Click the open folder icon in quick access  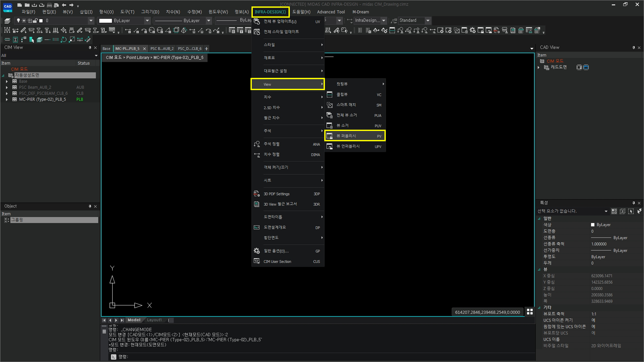27,5
